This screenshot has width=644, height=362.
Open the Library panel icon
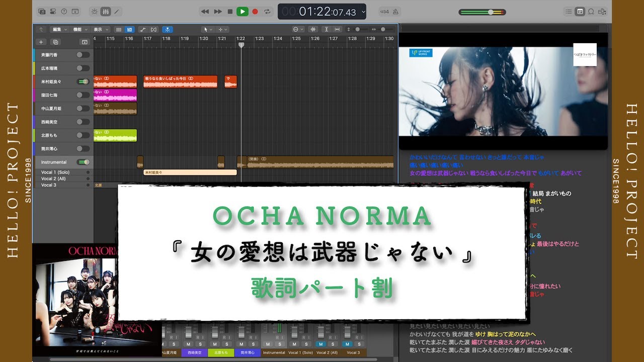42,11
